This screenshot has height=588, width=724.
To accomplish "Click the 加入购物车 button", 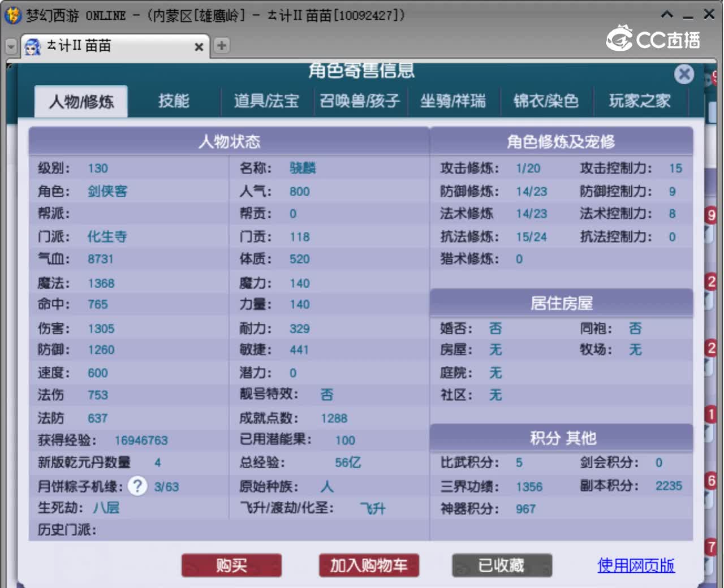I will pyautogui.click(x=369, y=565).
